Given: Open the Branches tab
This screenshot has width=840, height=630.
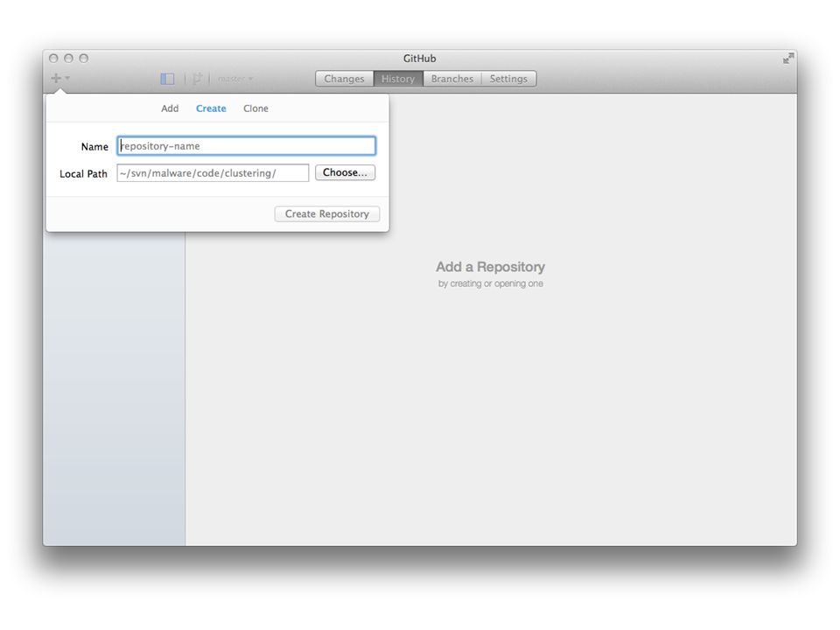Looking at the screenshot, I should click(x=452, y=79).
